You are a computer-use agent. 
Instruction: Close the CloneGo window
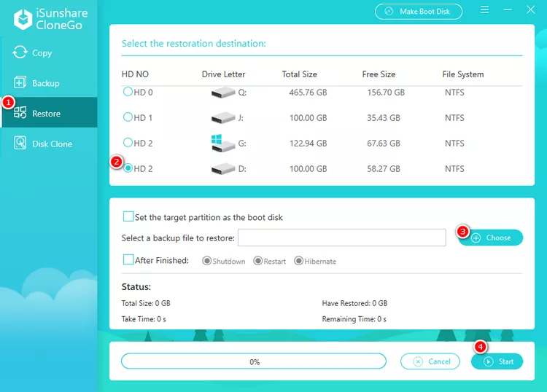(531, 9)
